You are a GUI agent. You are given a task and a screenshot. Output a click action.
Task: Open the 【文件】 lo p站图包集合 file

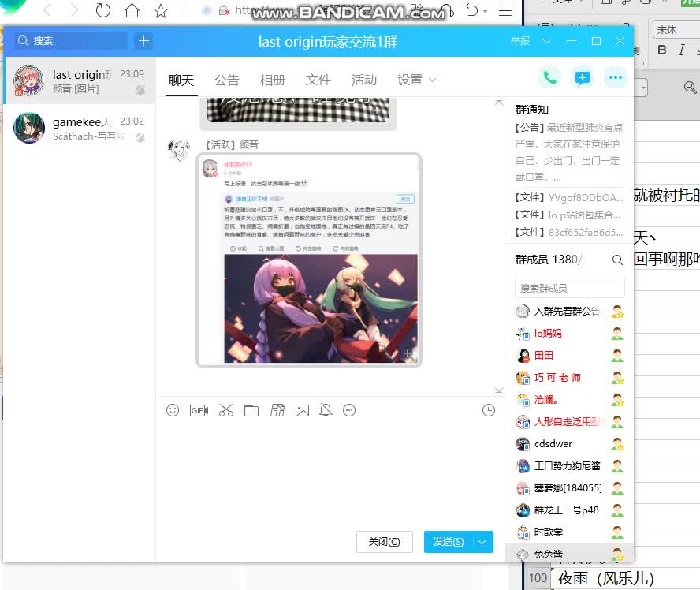click(569, 215)
